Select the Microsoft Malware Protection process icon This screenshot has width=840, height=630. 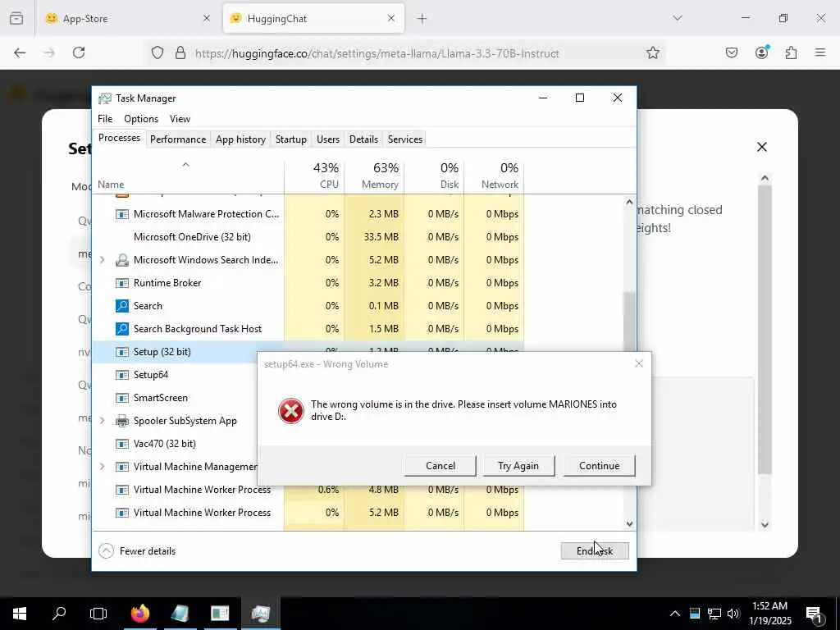[x=122, y=214]
